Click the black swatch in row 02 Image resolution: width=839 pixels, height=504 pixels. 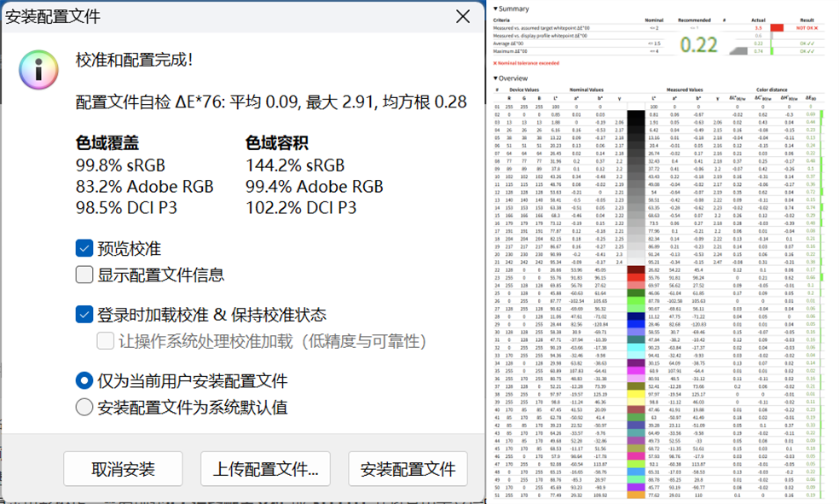click(x=637, y=114)
